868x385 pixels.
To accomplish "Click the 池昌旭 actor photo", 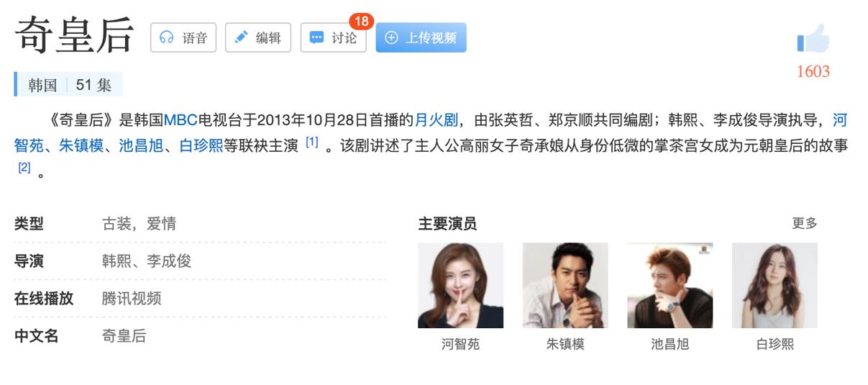I will tap(670, 285).
